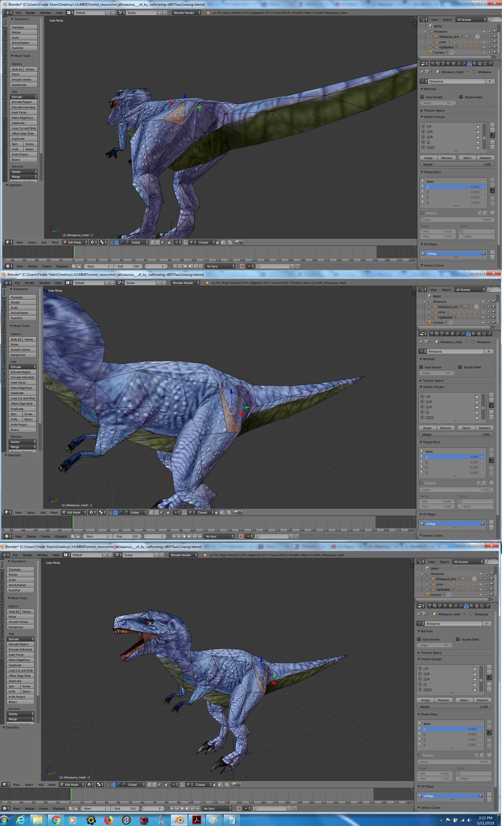This screenshot has width=504, height=826.
Task: Open File menu in top window
Action: coord(18,13)
